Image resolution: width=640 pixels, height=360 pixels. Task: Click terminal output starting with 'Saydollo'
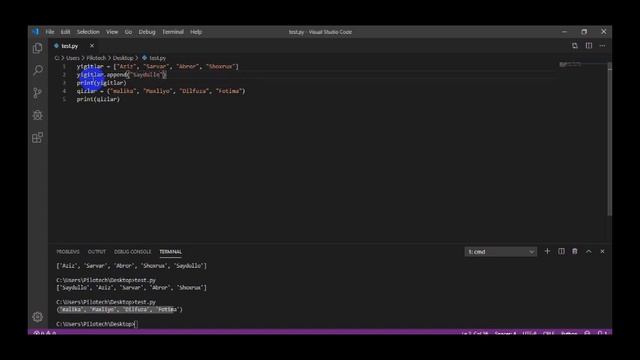(131, 288)
